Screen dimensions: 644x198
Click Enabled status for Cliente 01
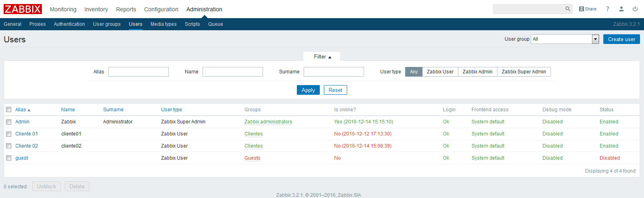click(609, 134)
